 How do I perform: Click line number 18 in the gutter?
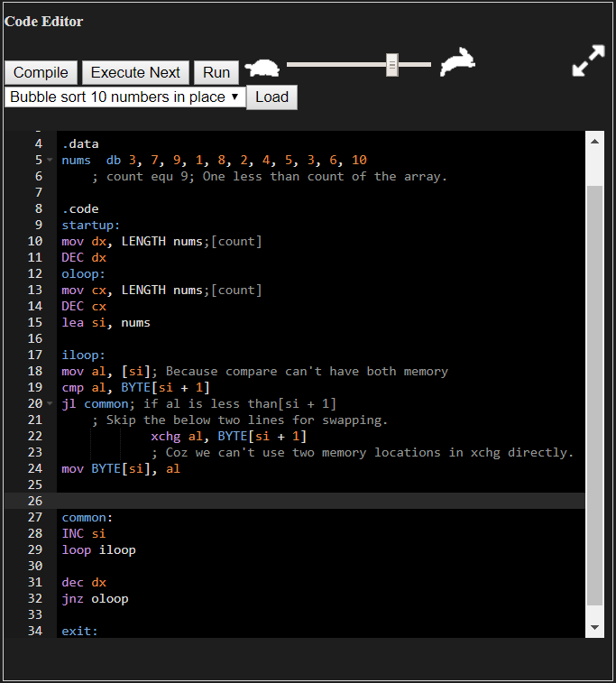coord(35,371)
